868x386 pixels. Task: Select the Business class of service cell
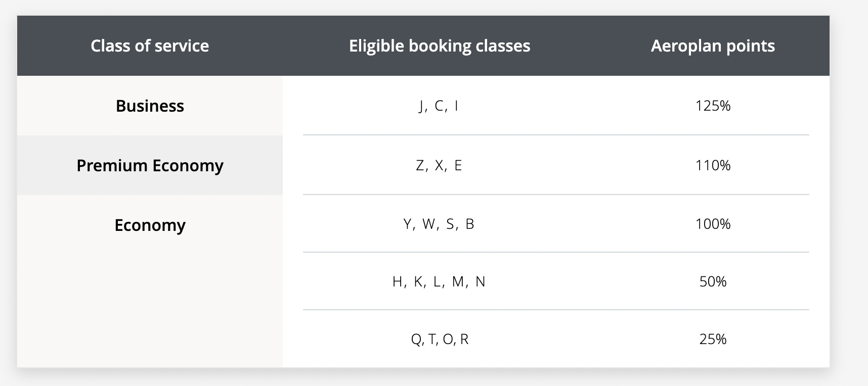click(150, 106)
